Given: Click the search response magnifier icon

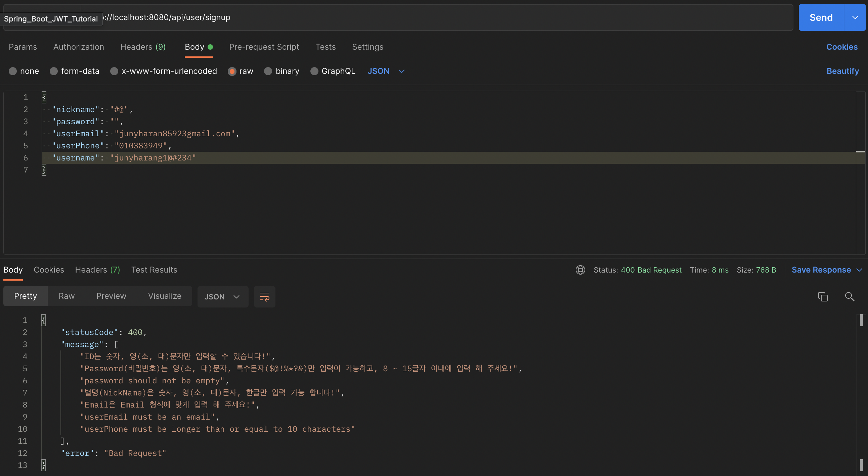Looking at the screenshot, I should 850,296.
